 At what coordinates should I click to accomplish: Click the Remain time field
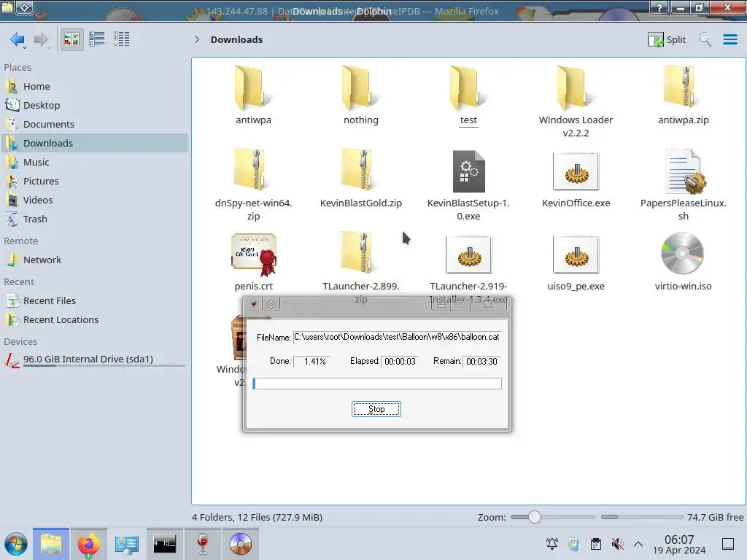[x=482, y=362]
